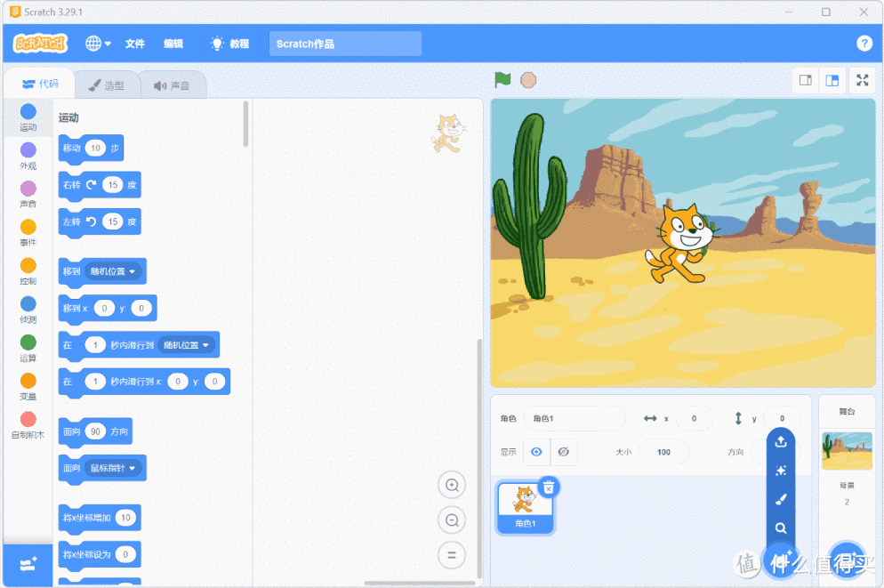Click the 10 value in 移动 block

(96, 149)
